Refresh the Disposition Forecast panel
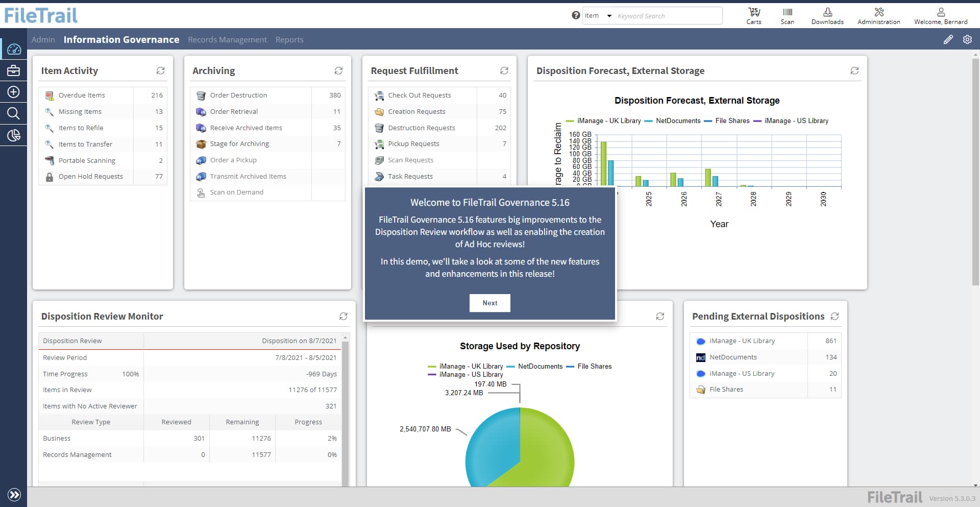 (x=854, y=70)
